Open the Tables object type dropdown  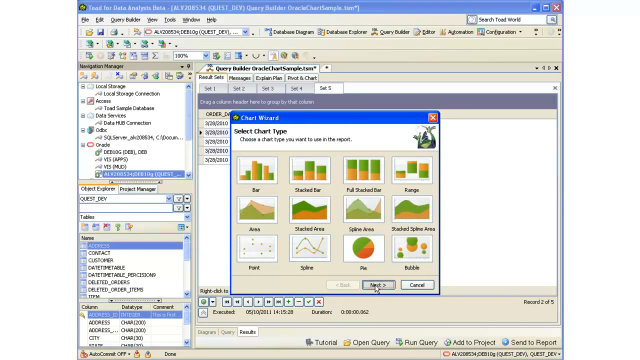pyautogui.click(x=187, y=217)
